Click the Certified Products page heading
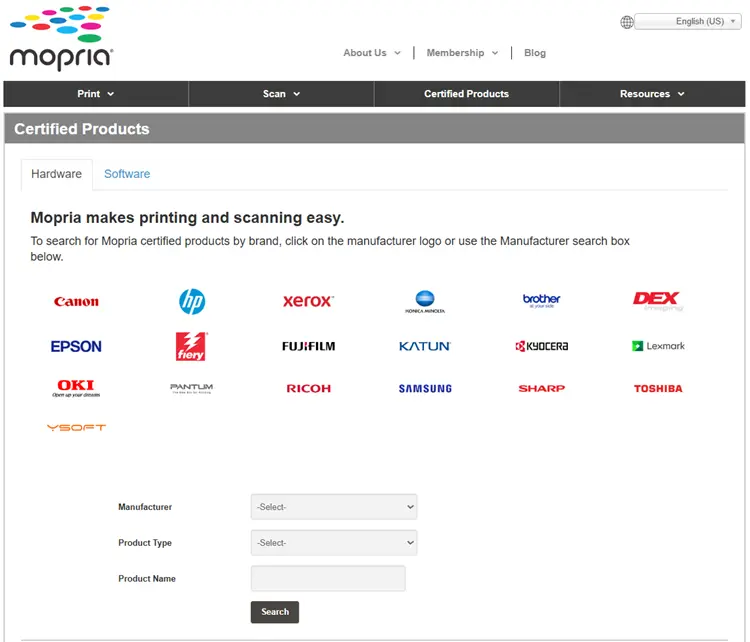The height and width of the screenshot is (642, 750). click(x=82, y=129)
